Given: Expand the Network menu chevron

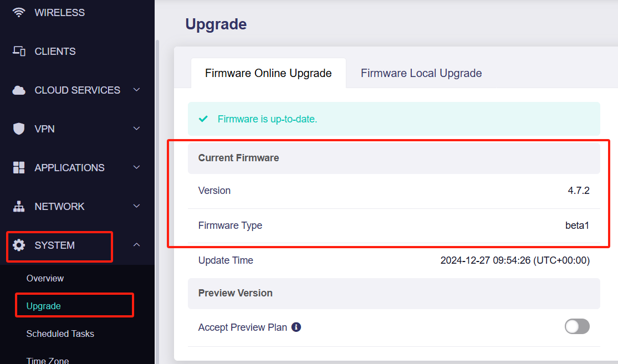Looking at the screenshot, I should (136, 206).
